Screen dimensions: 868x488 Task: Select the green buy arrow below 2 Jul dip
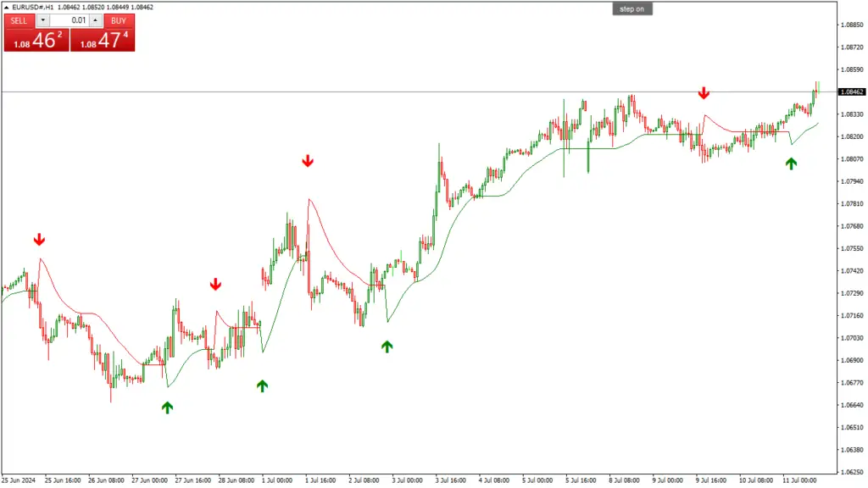(x=387, y=346)
